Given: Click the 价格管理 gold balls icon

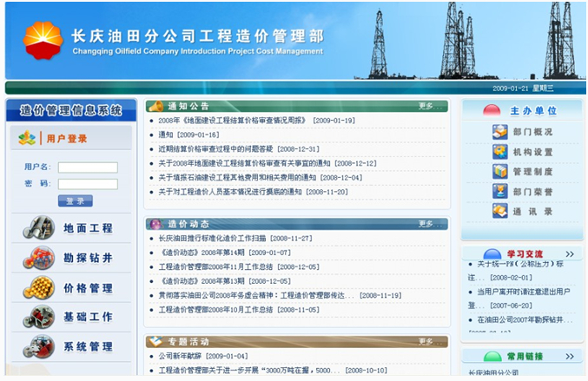Looking at the screenshot, I should [38, 287].
